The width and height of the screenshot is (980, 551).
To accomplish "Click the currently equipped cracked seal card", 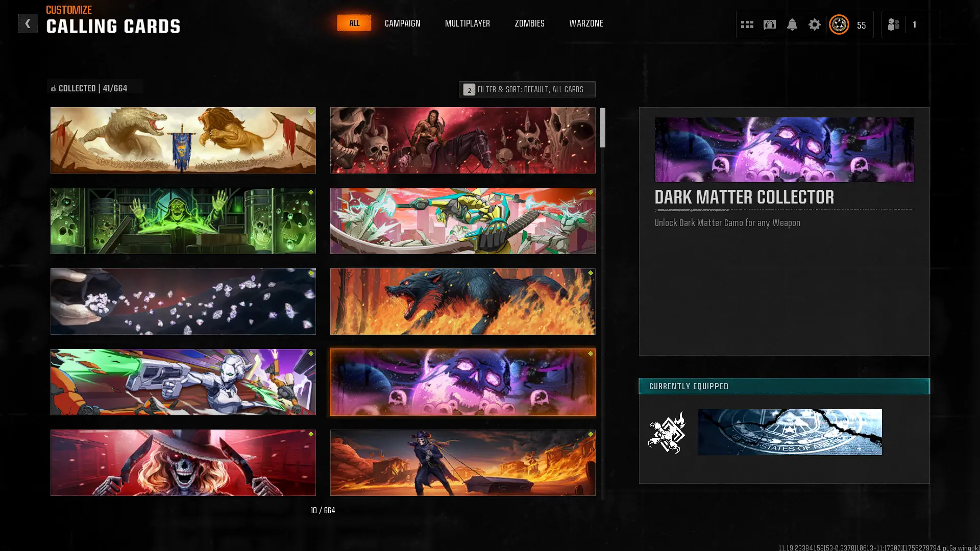I will tap(790, 432).
